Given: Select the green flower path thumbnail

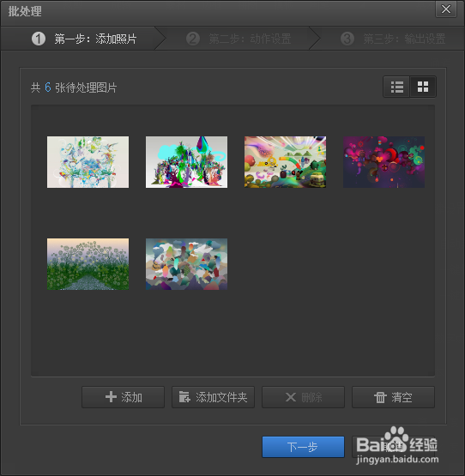Looking at the screenshot, I should [88, 264].
